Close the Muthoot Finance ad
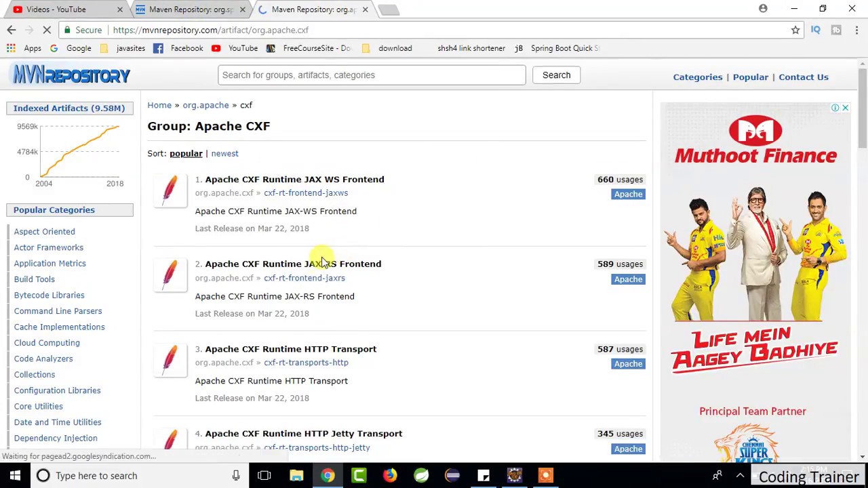This screenshot has width=868, height=488. pos(845,108)
